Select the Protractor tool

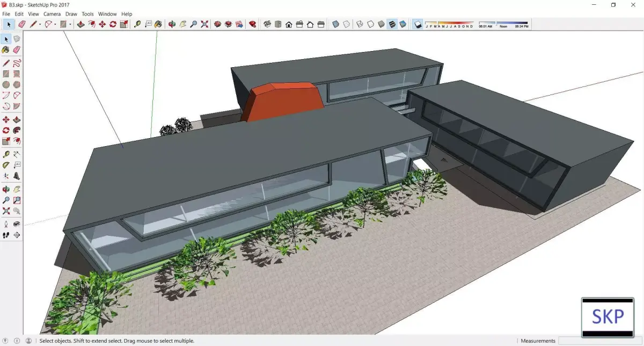6,165
